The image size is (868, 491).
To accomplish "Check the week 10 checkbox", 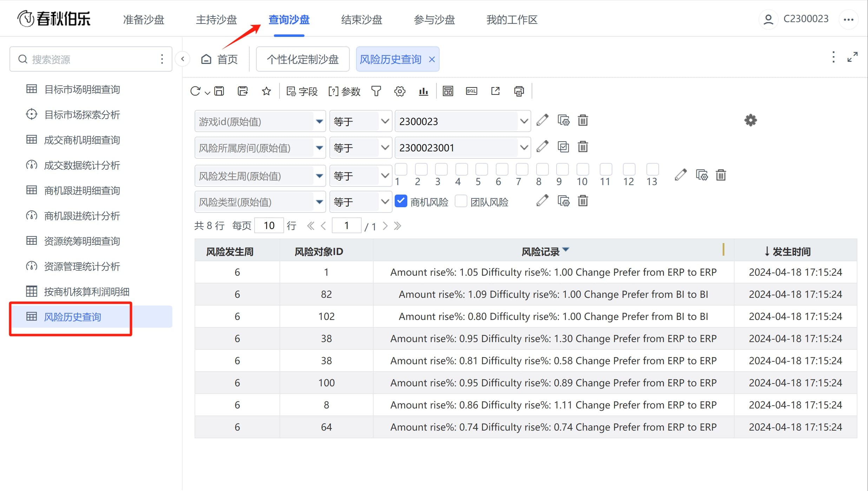I will (x=583, y=169).
